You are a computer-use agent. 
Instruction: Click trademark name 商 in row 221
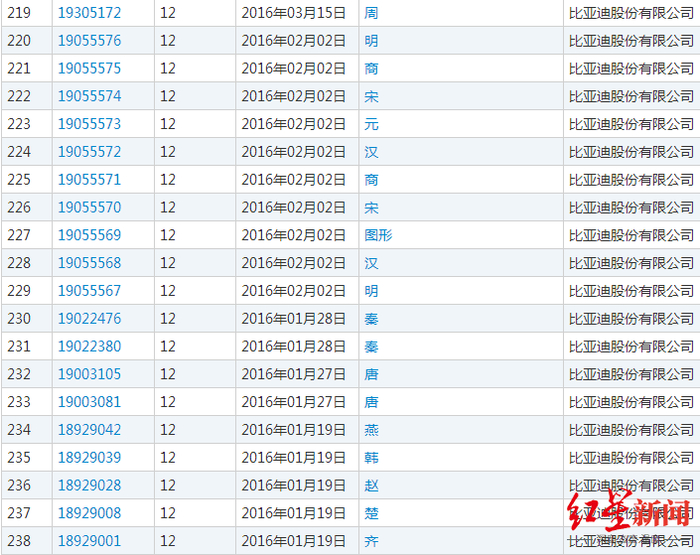click(371, 68)
